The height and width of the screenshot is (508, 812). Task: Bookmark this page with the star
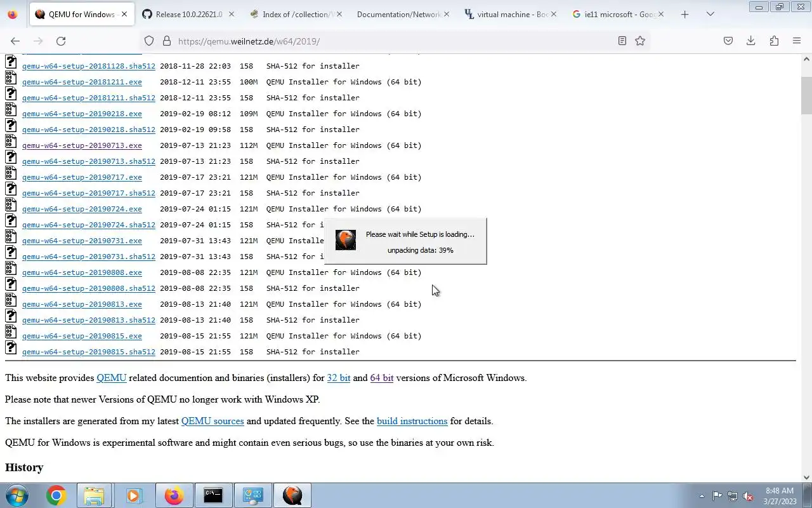pyautogui.click(x=640, y=41)
